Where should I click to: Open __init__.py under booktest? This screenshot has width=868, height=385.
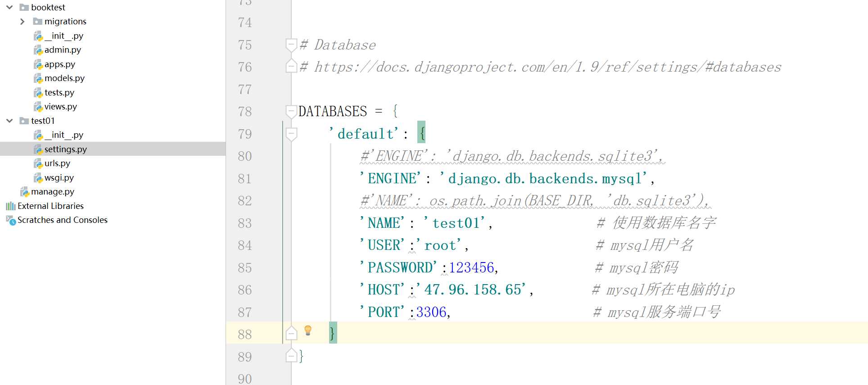click(x=64, y=36)
